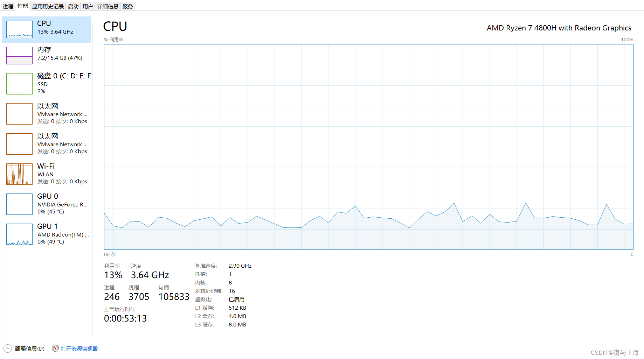Open the 详细信息 tab
644x359 pixels.
point(108,6)
